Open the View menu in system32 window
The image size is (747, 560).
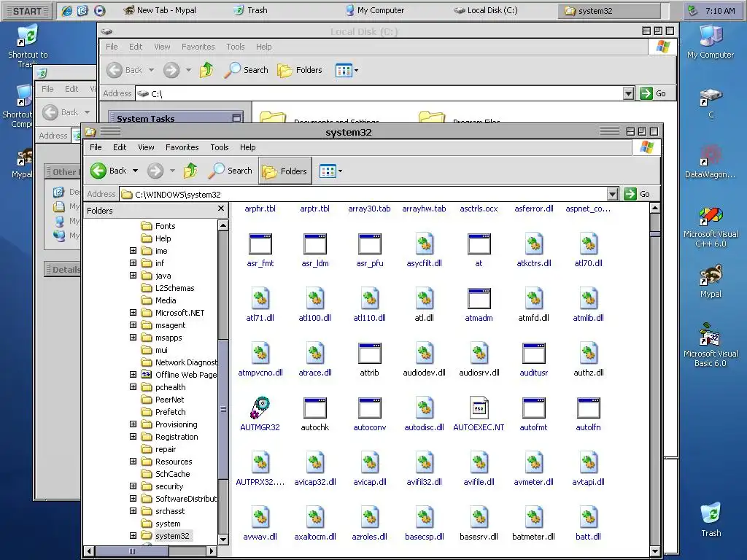[146, 147]
